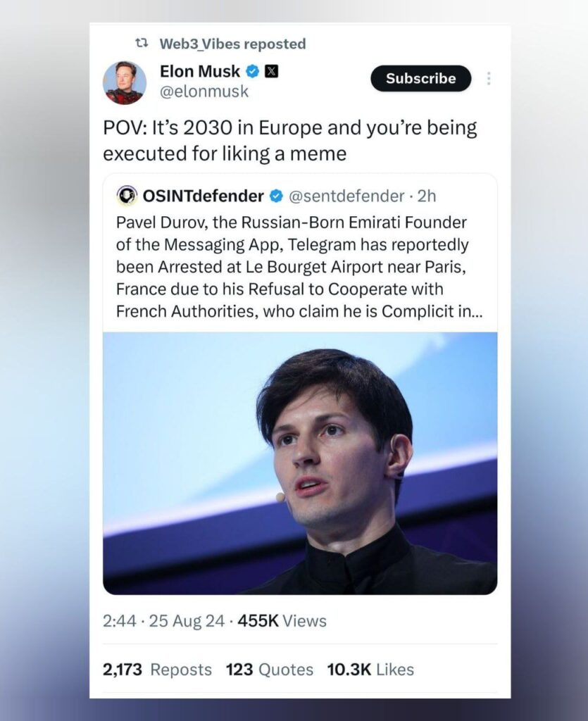The height and width of the screenshot is (721, 588).
Task: Click the X affiliation badge next to Elon Musk
Action: (x=271, y=72)
